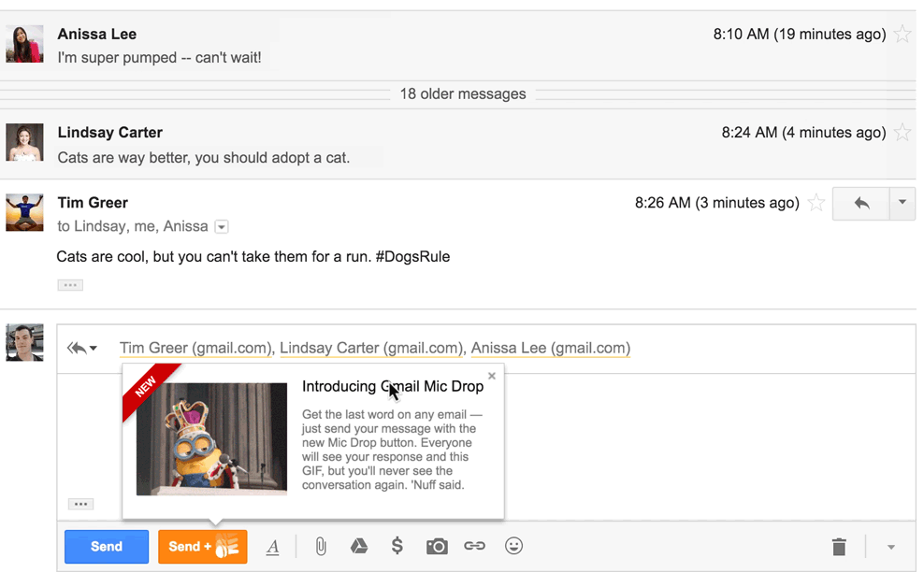Insert a photo with the camera icon
Screen dimensions: 924x587
pyautogui.click(x=437, y=547)
